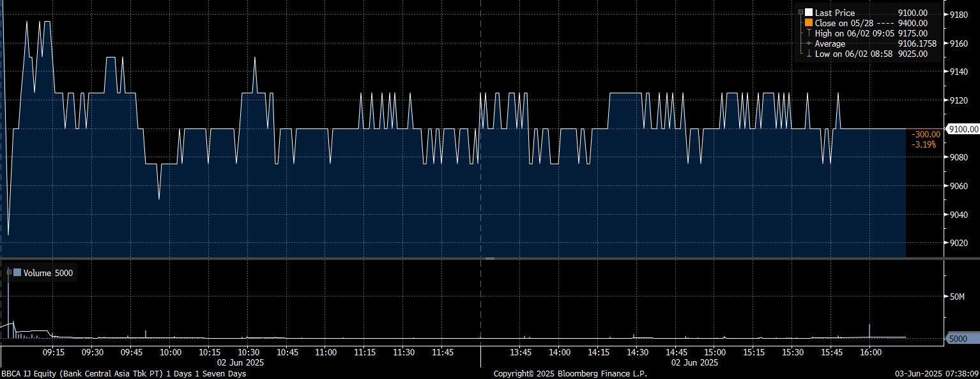
Task: Click the 13:45 time axis label
Action: (521, 352)
